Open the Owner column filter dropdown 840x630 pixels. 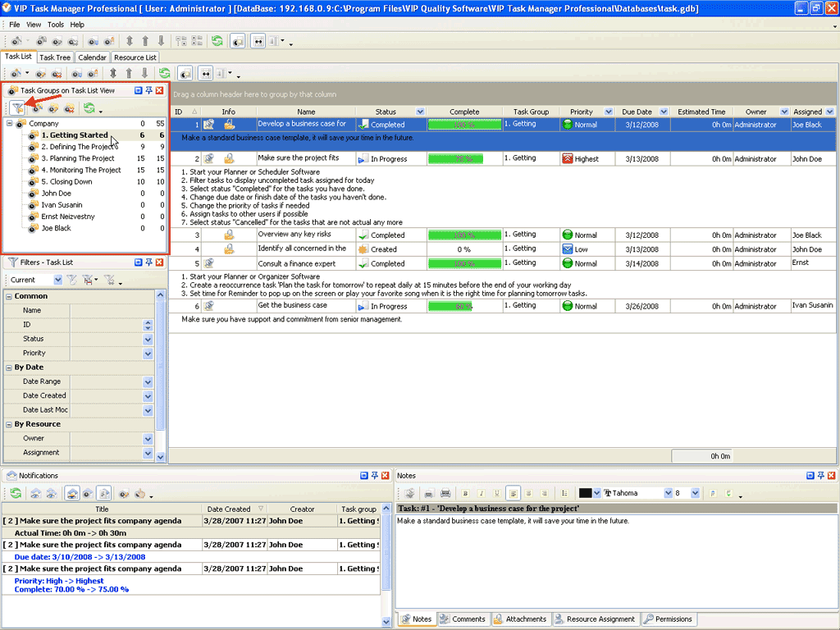pos(784,112)
